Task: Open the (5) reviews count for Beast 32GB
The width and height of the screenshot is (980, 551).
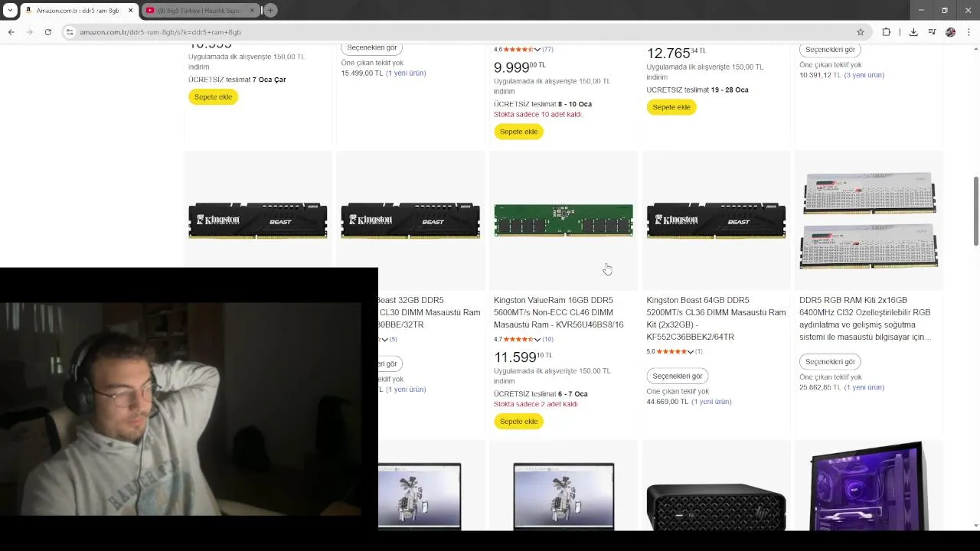Action: (x=393, y=339)
